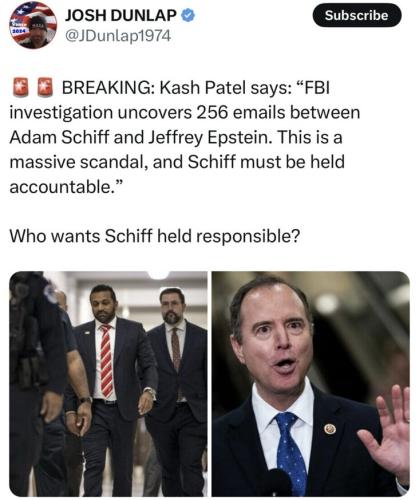This screenshot has width=419, height=500.
Task: Open Josh Dunlap's profile picture avatar
Action: (x=33, y=25)
